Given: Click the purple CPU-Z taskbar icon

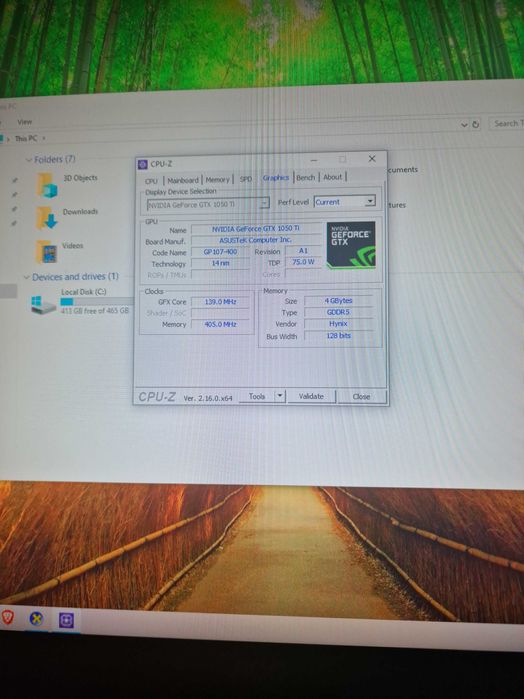Looking at the screenshot, I should (66, 620).
